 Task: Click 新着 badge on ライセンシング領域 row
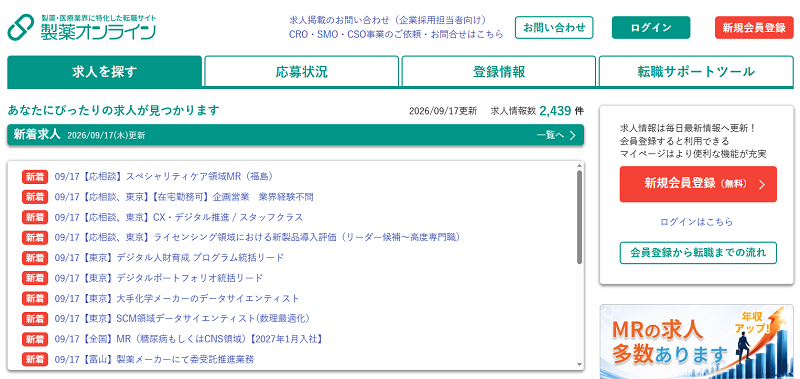pyautogui.click(x=35, y=237)
